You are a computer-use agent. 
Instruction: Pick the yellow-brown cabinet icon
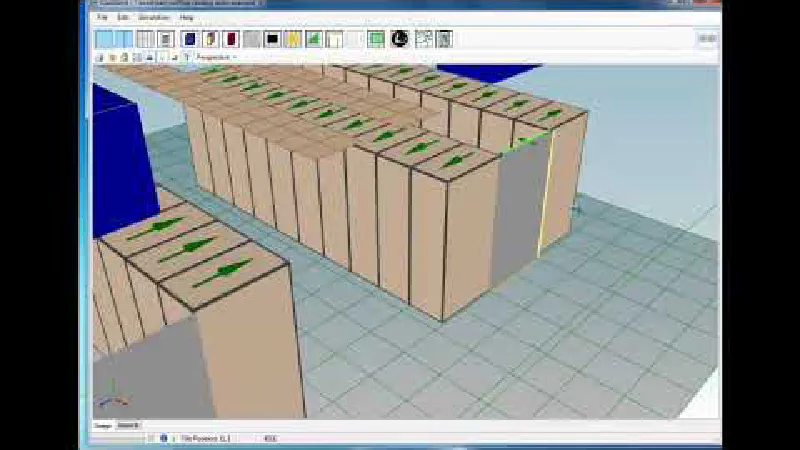[x=210, y=39]
